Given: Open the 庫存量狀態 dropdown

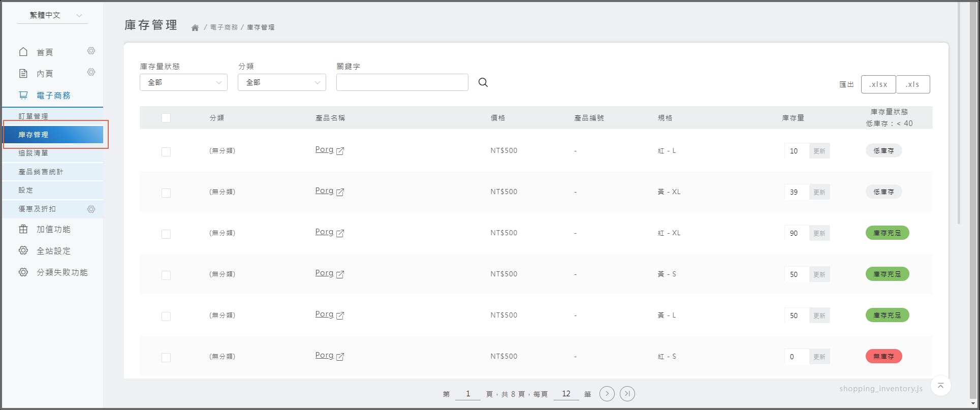Looking at the screenshot, I should coord(183,82).
